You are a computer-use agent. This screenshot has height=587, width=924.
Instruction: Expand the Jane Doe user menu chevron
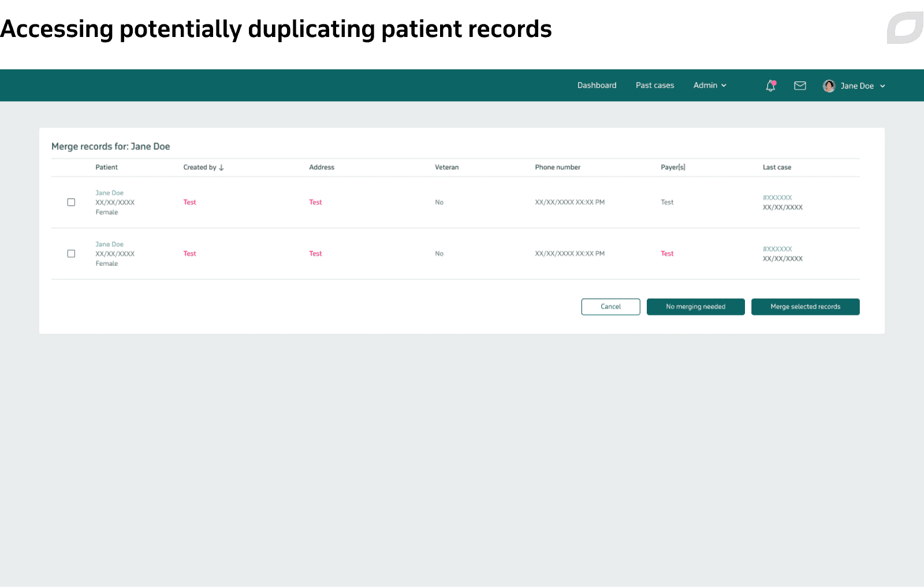882,86
